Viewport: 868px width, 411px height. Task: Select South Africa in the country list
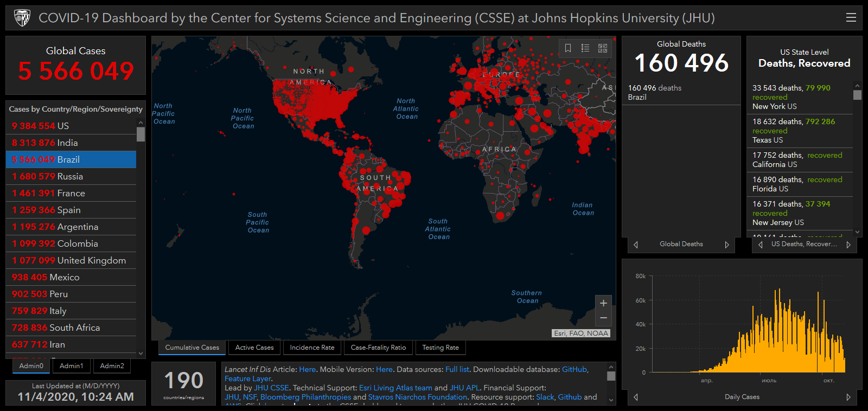71,327
